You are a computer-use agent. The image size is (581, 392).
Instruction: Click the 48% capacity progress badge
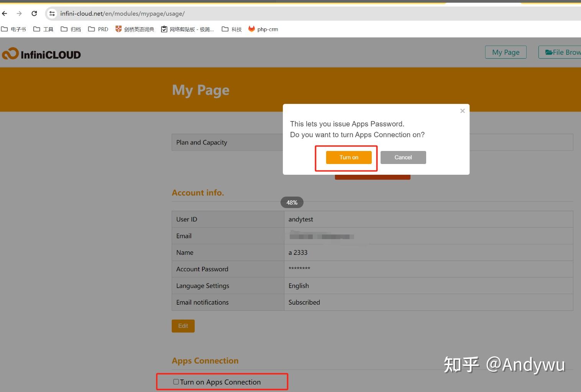pyautogui.click(x=292, y=202)
